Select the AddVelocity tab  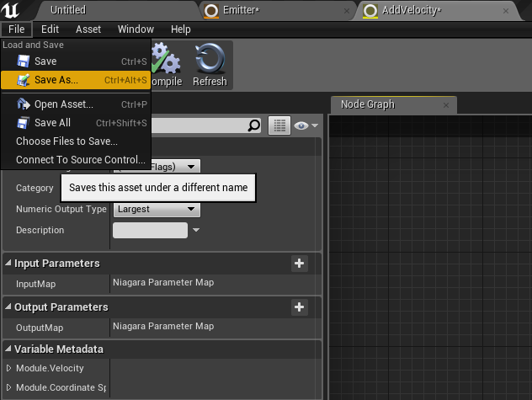point(436,10)
